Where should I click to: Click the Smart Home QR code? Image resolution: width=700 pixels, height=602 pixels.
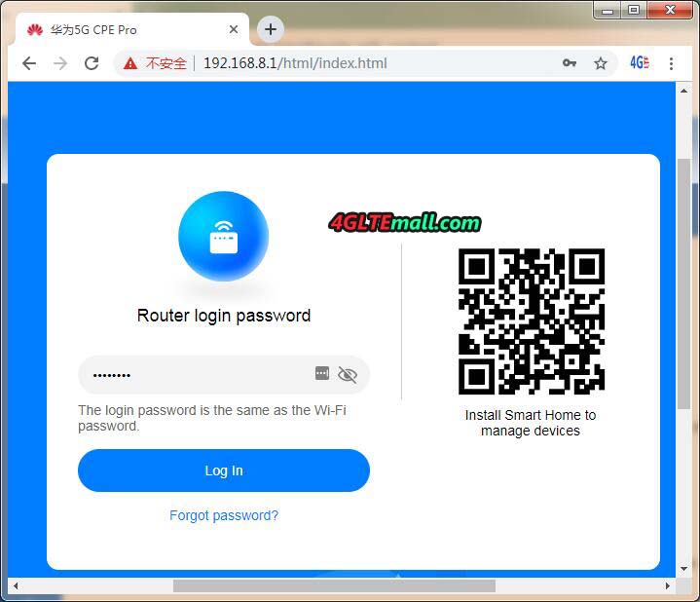(x=531, y=321)
